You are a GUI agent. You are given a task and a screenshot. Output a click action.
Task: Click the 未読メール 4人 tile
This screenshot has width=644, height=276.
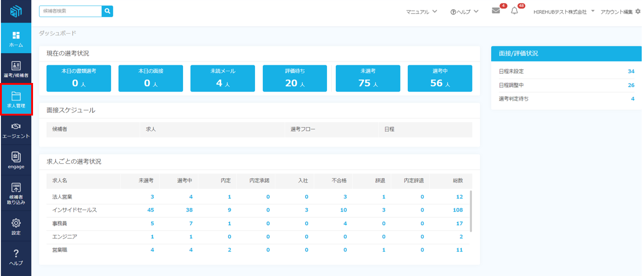tap(223, 78)
